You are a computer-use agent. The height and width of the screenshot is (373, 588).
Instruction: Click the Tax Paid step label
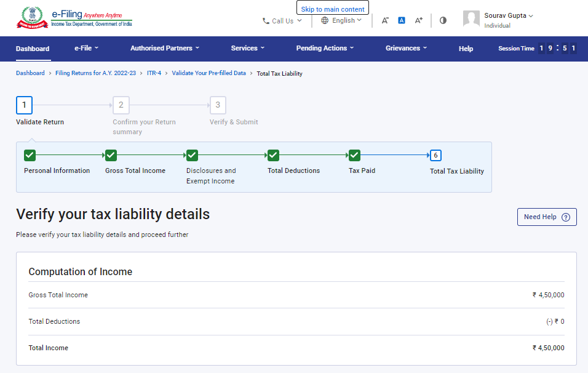point(362,170)
